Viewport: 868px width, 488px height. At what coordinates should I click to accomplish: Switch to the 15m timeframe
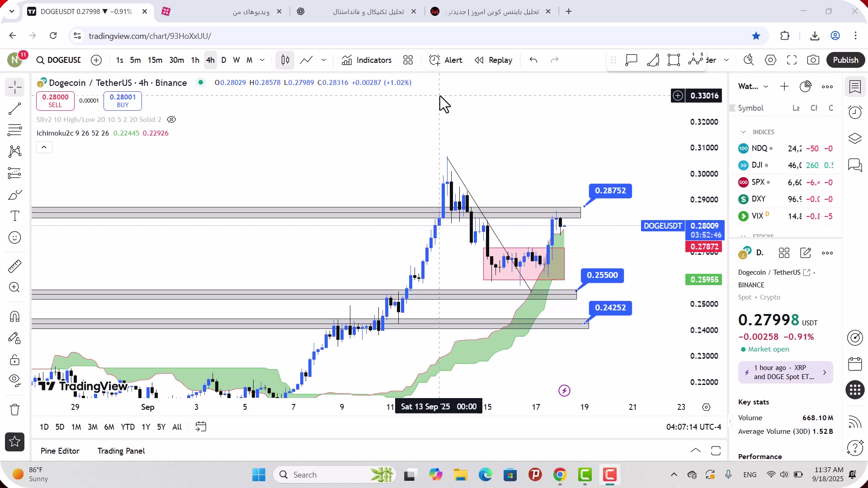click(155, 60)
